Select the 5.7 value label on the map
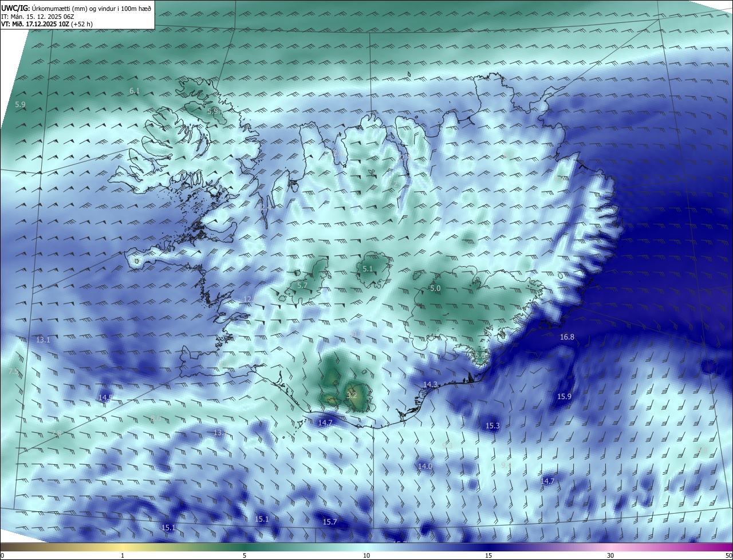The height and width of the screenshot is (560, 733). pyautogui.click(x=303, y=285)
